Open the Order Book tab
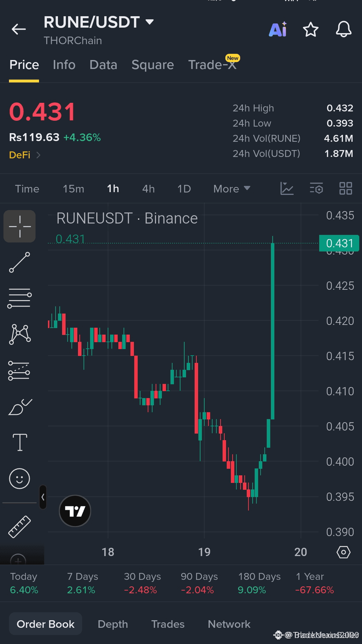The width and height of the screenshot is (362, 644). coord(46,624)
